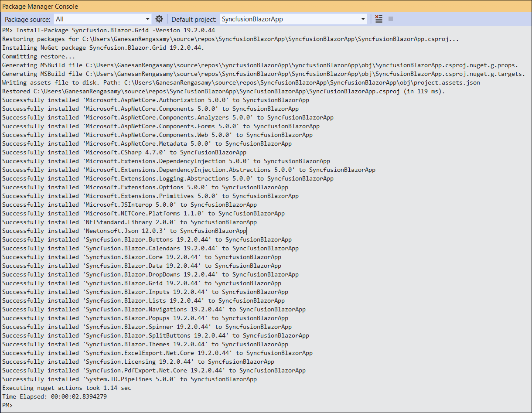Click the Microsoft.AspNetCore.Components.Web installed line

pos(157,135)
